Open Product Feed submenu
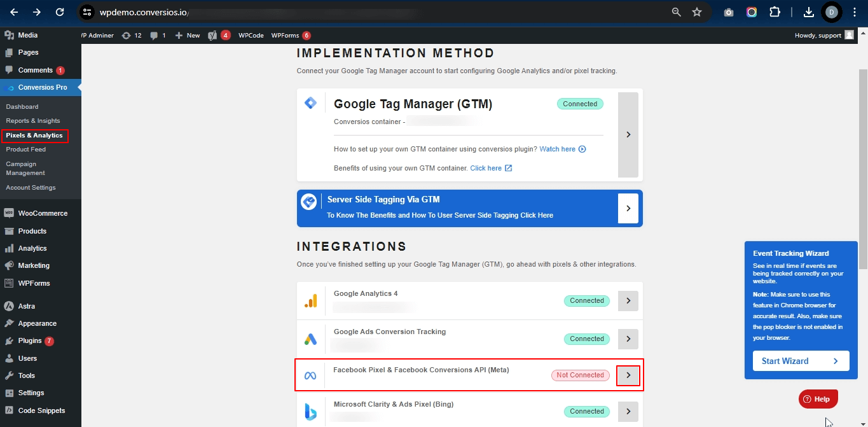This screenshot has width=868, height=427. pyautogui.click(x=26, y=150)
